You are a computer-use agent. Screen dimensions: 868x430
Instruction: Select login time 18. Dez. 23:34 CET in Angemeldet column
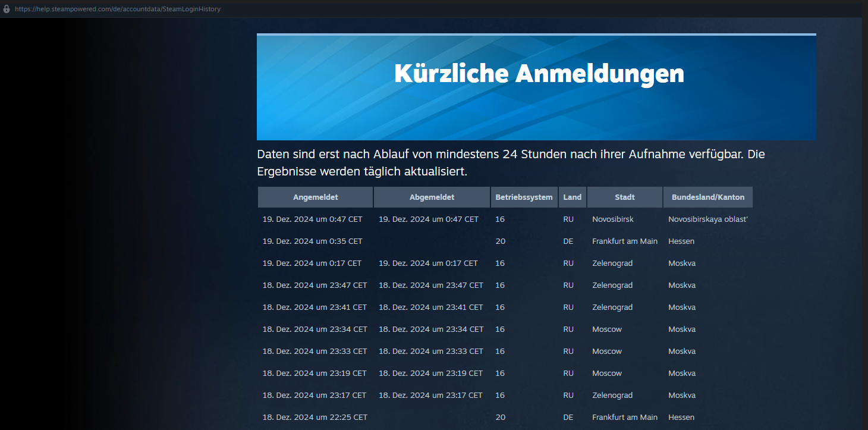[x=315, y=329]
